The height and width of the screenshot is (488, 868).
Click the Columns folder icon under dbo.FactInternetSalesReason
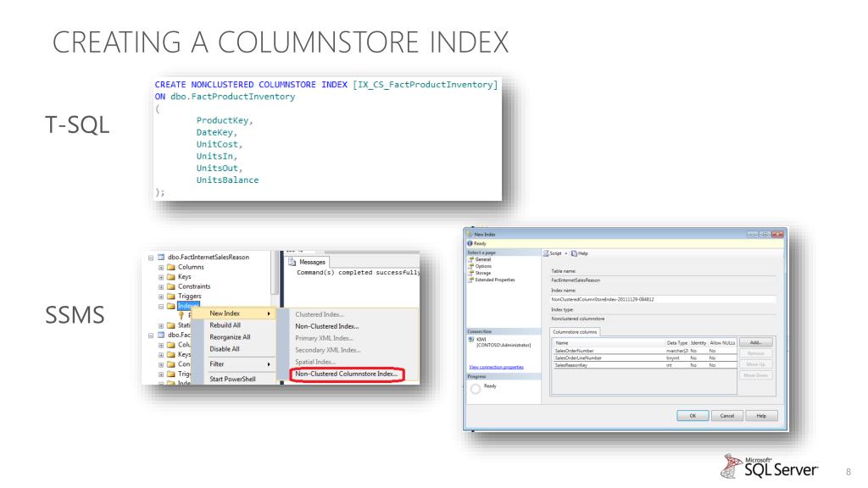click(171, 267)
